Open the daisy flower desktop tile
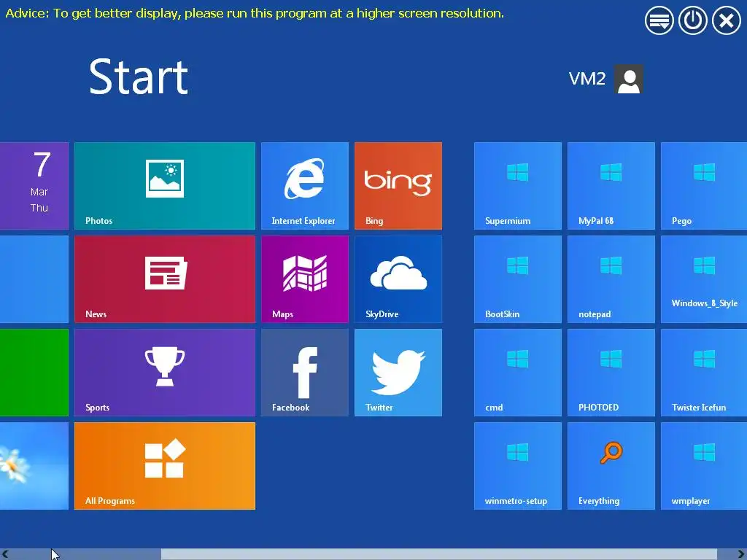 pos(34,466)
